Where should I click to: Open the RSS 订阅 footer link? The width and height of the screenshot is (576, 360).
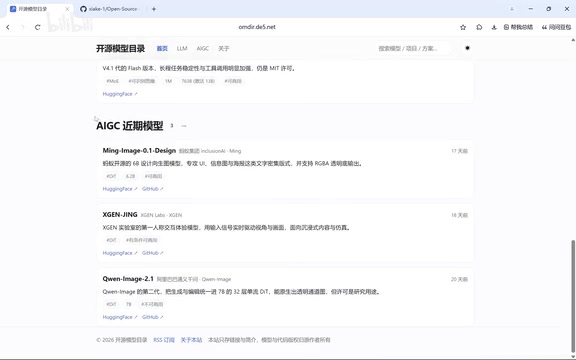coord(164,340)
